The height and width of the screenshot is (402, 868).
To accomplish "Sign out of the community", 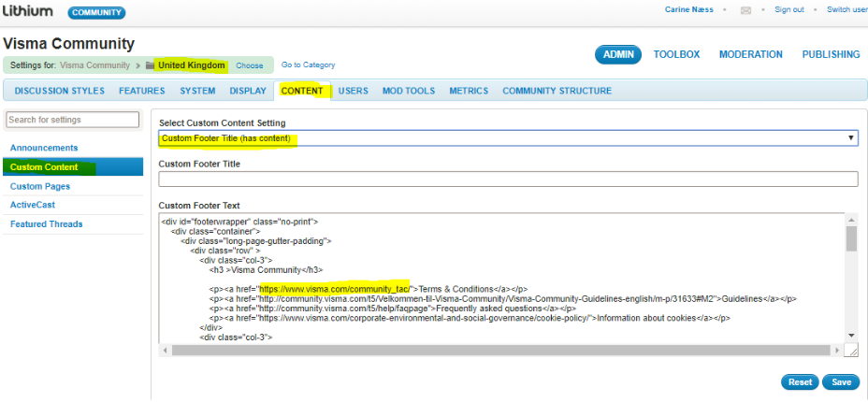I will tap(789, 9).
